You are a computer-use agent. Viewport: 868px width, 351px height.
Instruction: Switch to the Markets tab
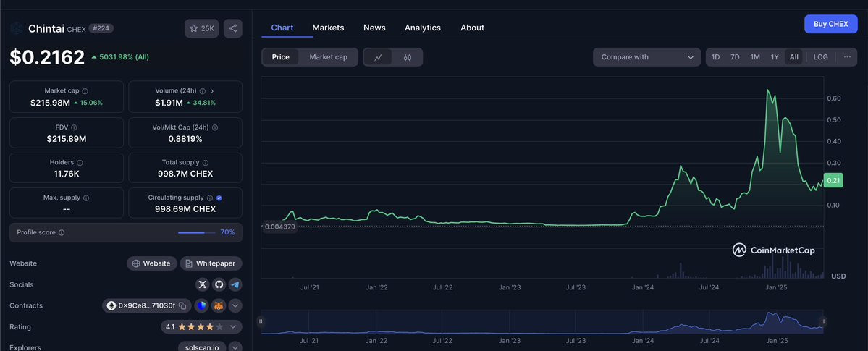(328, 28)
